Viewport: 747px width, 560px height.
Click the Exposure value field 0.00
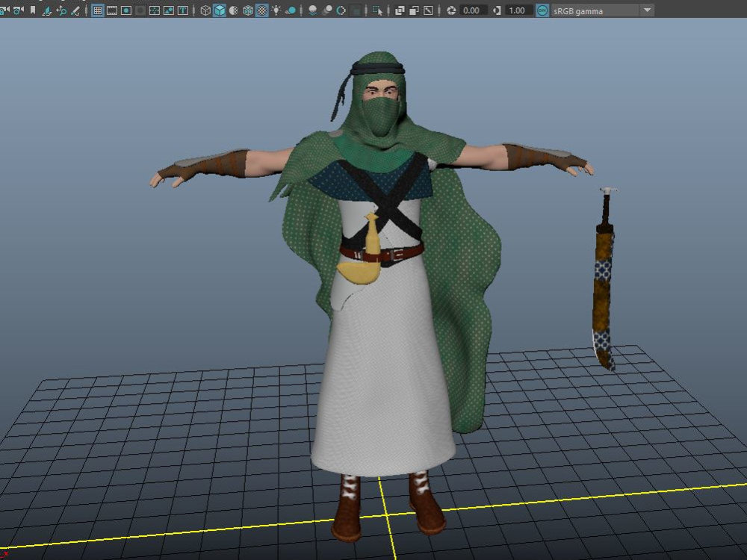coord(473,10)
